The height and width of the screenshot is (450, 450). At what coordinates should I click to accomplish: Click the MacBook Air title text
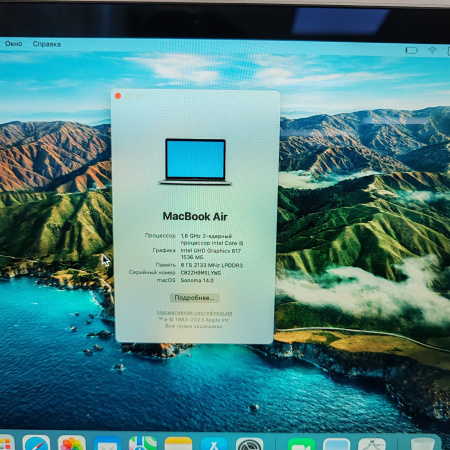coord(195,216)
